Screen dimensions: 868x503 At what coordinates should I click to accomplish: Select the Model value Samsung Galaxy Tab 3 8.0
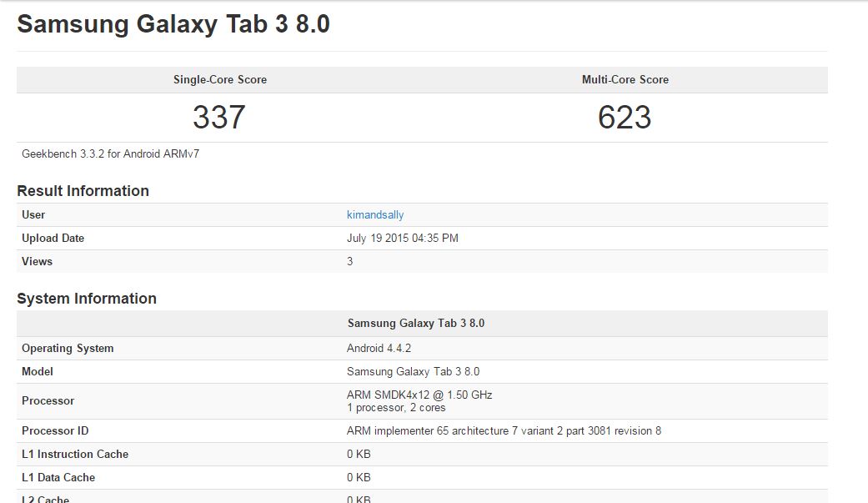pos(413,372)
